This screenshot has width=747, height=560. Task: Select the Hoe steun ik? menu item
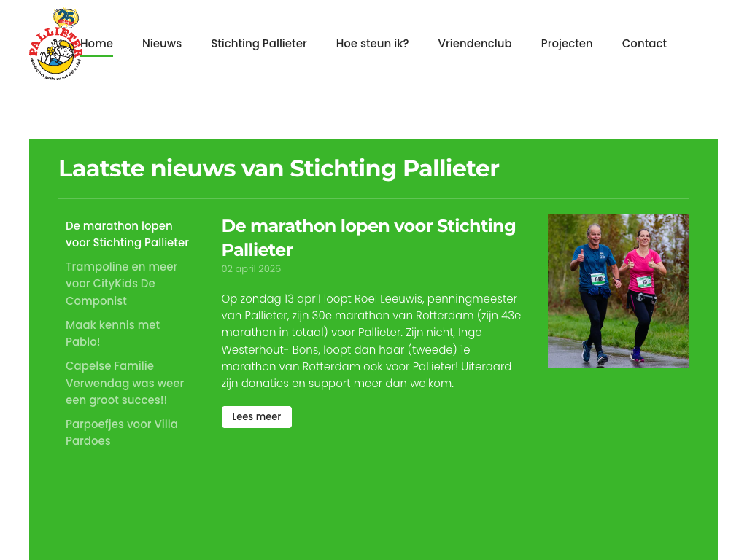tap(372, 43)
